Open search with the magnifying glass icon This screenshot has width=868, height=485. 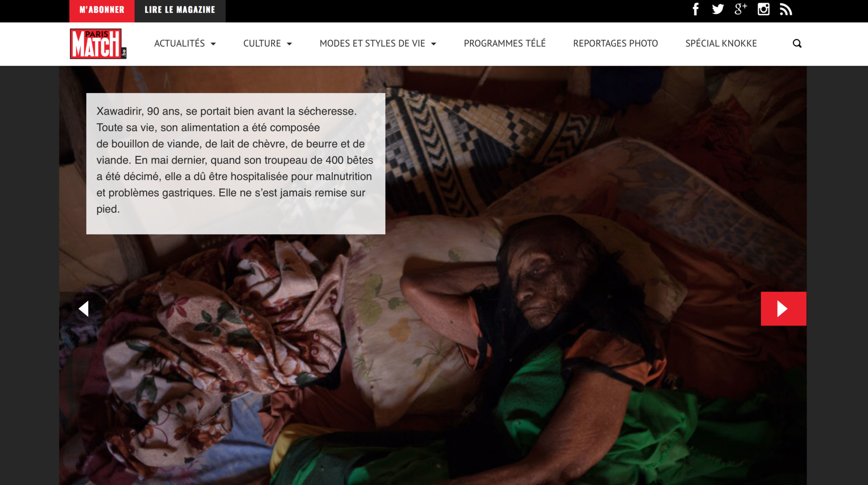click(797, 43)
